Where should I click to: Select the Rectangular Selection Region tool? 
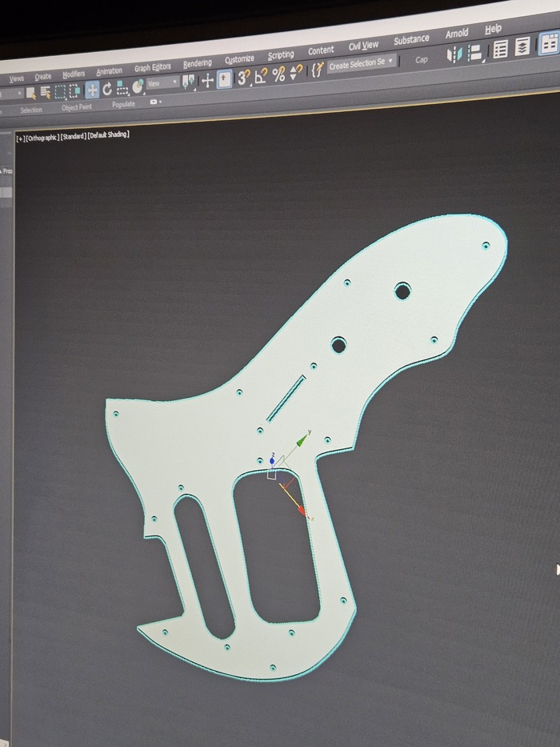[x=61, y=91]
